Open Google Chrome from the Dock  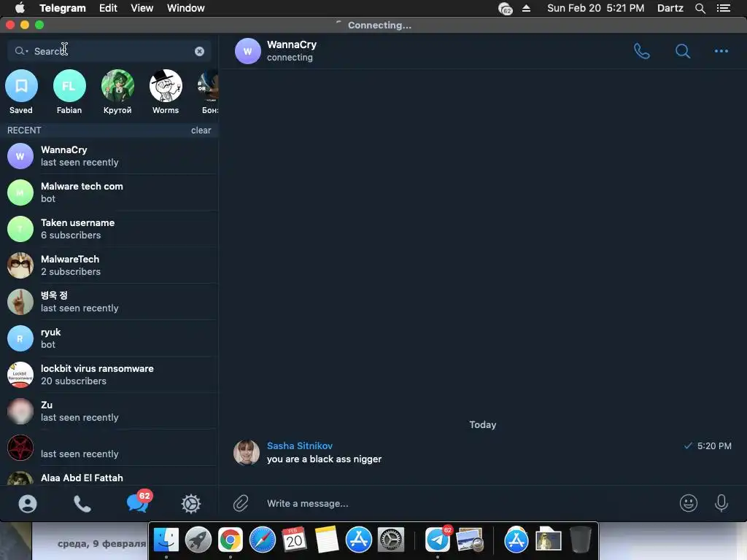click(231, 540)
